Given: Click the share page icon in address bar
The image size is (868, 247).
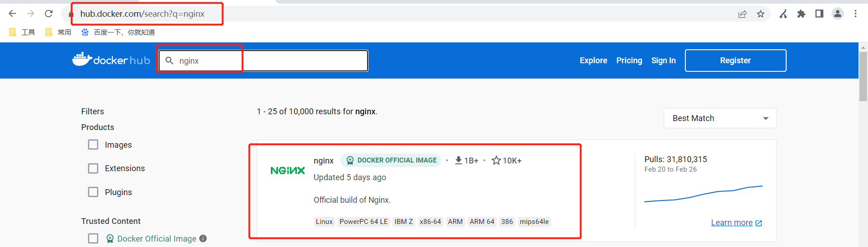Looking at the screenshot, I should [x=742, y=14].
